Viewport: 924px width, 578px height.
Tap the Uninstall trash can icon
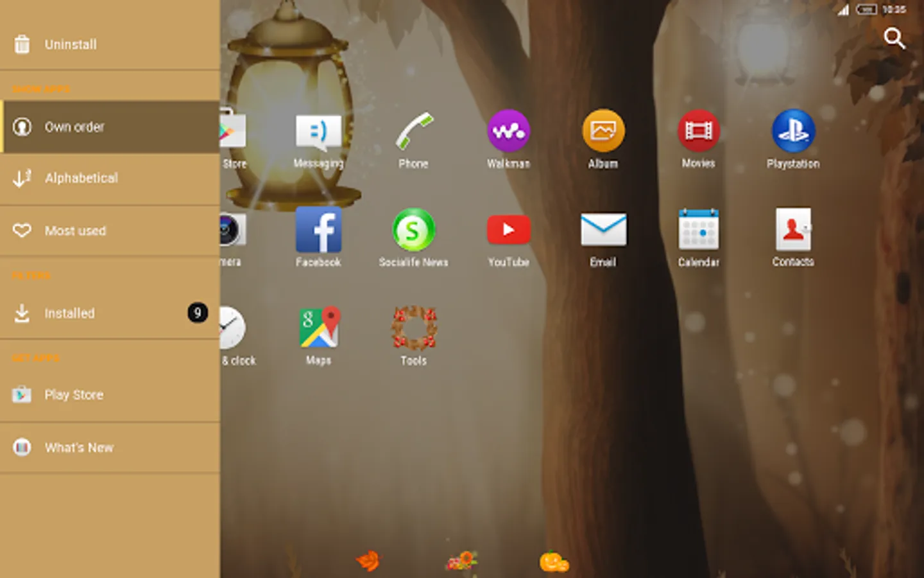tap(22, 44)
